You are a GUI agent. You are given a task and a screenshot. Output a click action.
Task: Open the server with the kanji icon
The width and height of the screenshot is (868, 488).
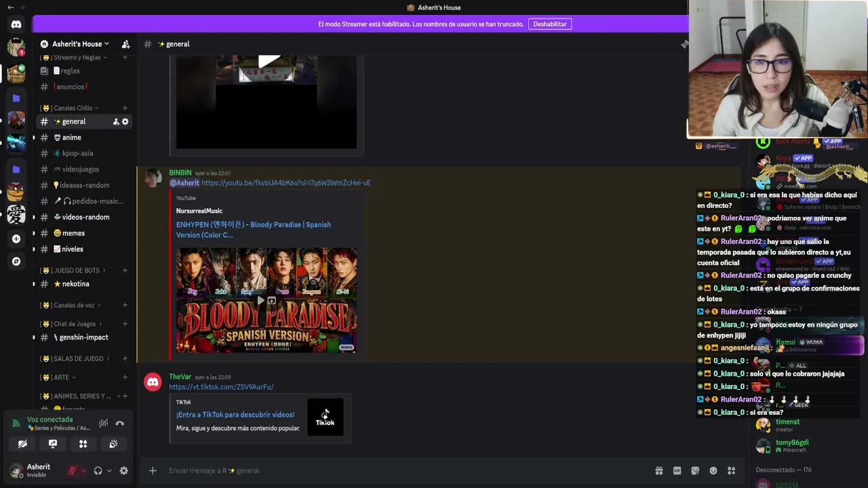tap(16, 214)
